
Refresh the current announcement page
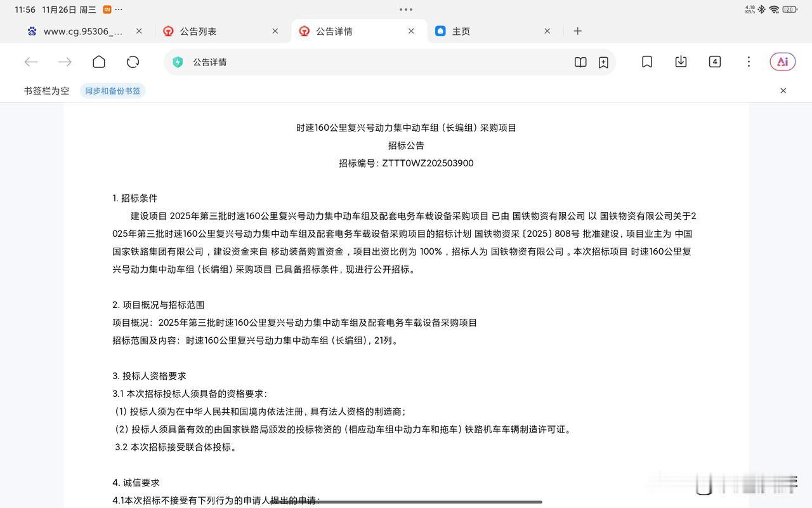[133, 62]
